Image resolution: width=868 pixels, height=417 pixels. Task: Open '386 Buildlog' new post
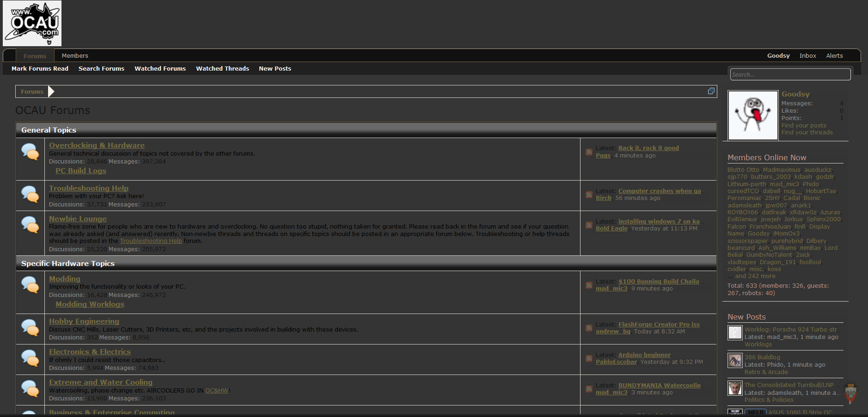(762, 357)
